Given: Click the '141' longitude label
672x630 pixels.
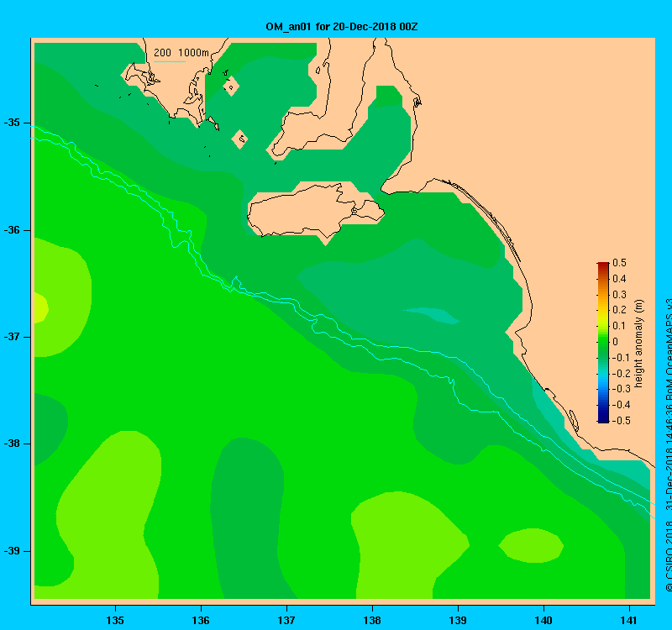Looking at the screenshot, I should [x=628, y=620].
